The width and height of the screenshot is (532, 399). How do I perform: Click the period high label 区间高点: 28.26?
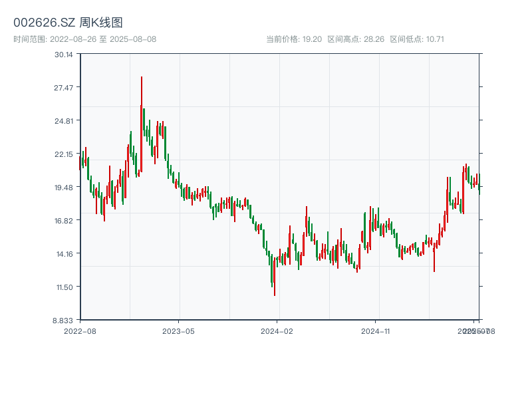[x=356, y=39]
